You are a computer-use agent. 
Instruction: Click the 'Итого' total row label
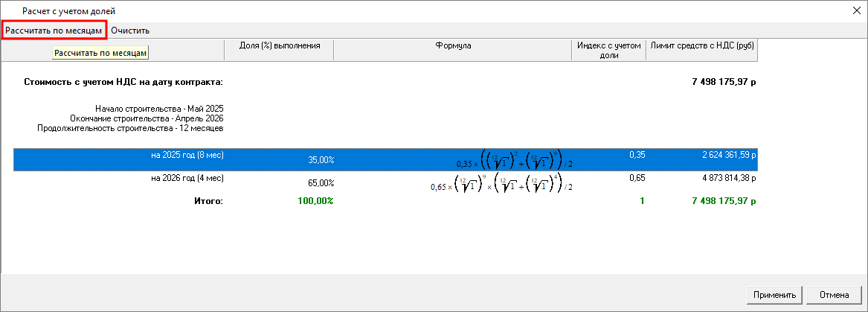208,201
